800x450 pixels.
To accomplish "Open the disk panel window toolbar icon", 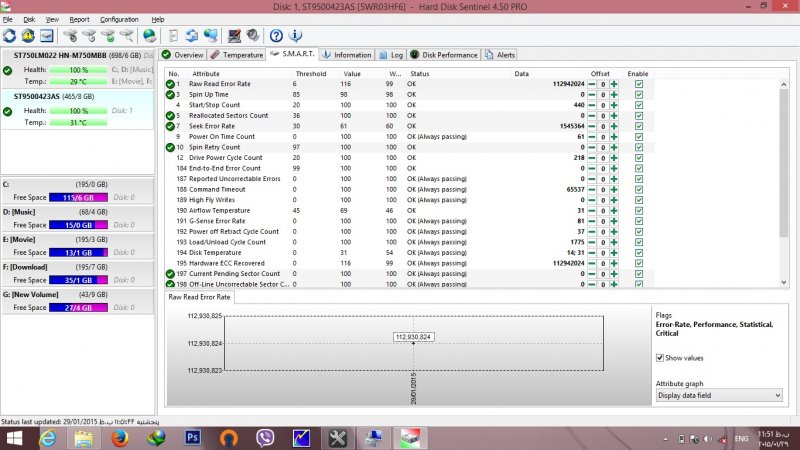I will (x=47, y=36).
